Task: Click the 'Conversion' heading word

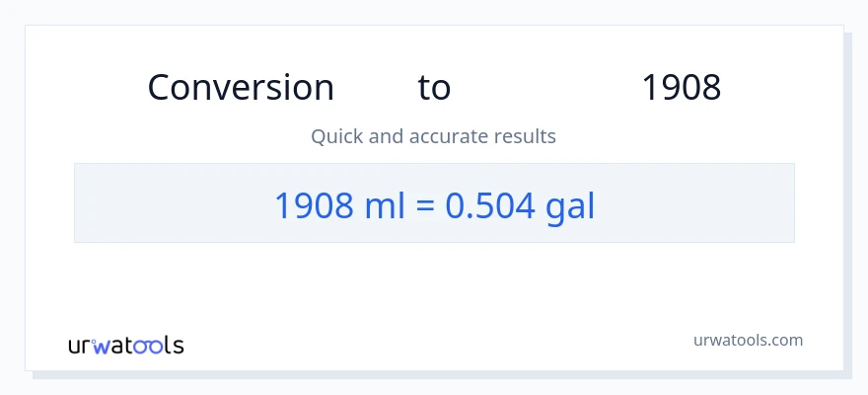Action: 241,88
